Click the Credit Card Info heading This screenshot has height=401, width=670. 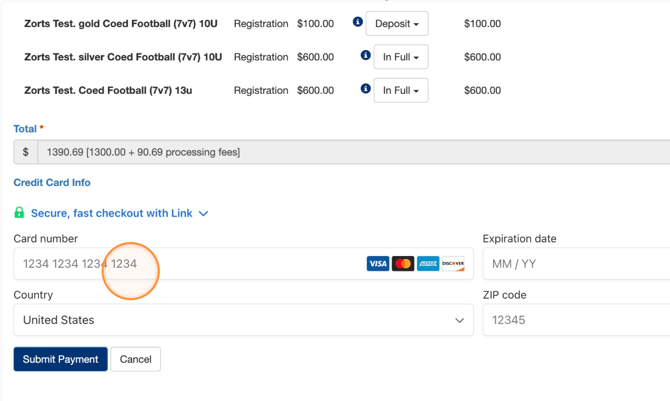pos(52,183)
